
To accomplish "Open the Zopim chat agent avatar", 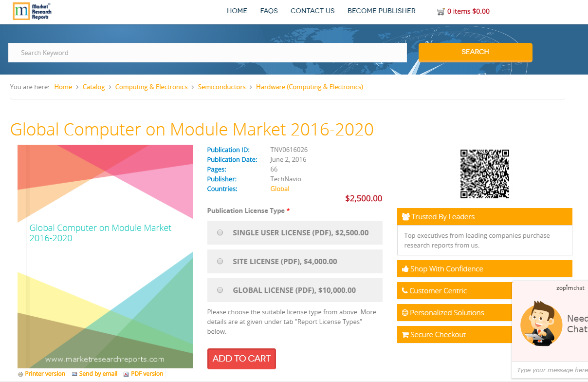I will 542,324.
